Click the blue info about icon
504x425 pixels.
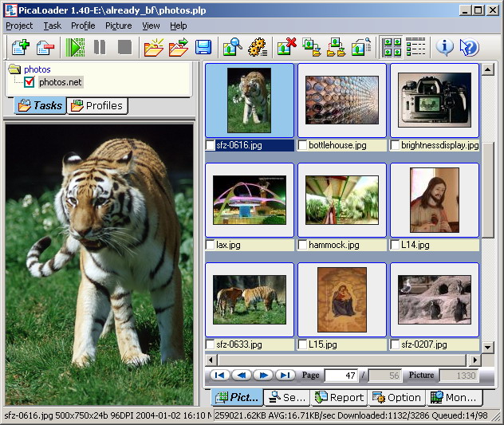coord(444,47)
